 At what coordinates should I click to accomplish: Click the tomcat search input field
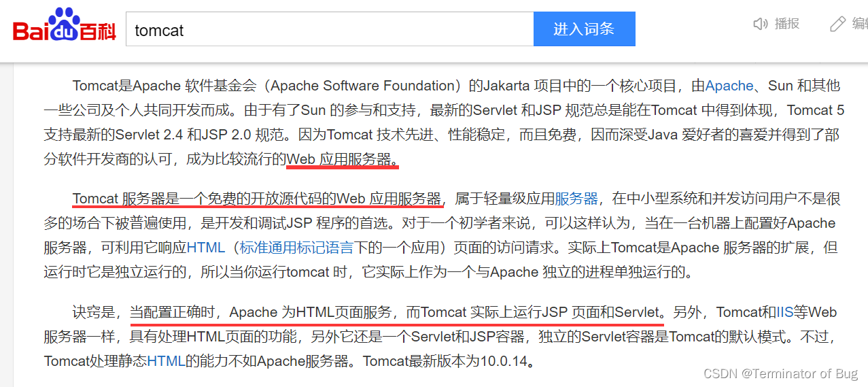point(330,29)
